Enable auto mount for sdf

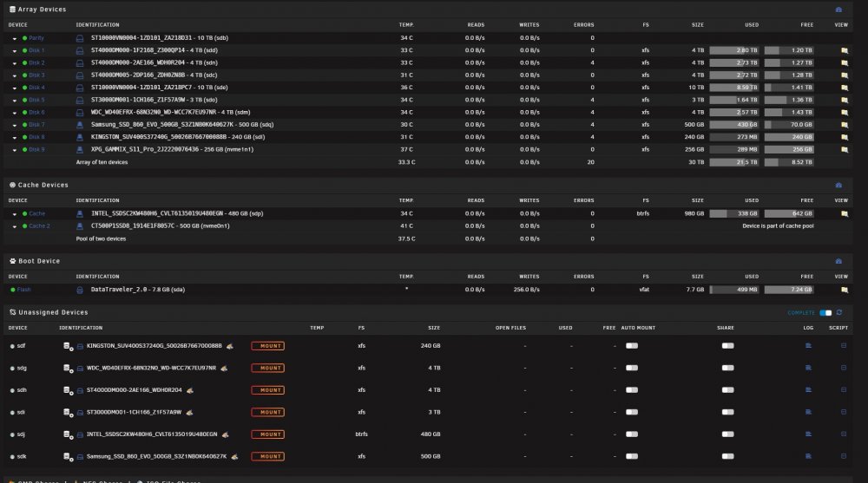(x=632, y=346)
